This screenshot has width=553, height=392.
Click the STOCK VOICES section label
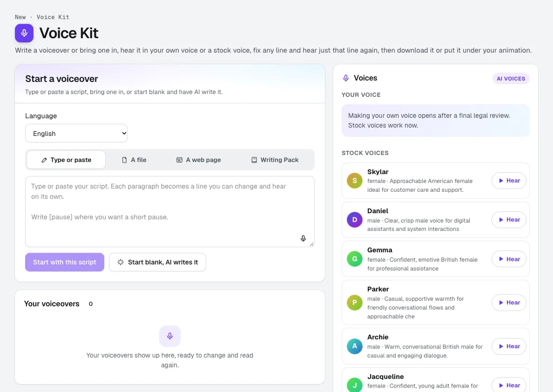(365, 153)
